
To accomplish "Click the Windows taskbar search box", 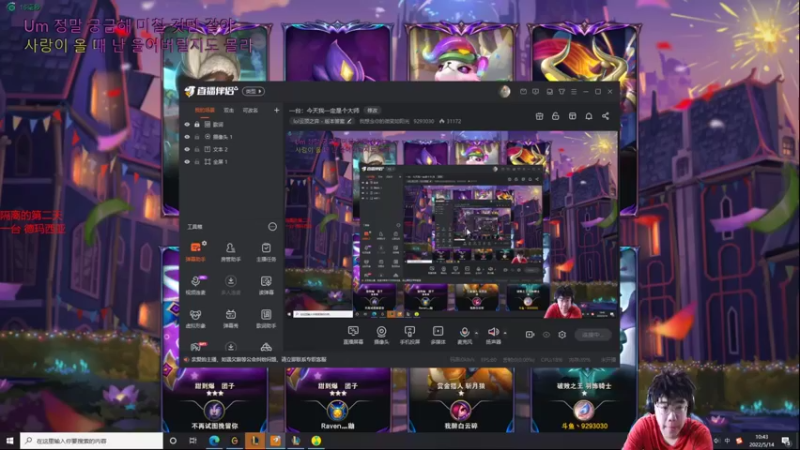I will tap(92, 441).
